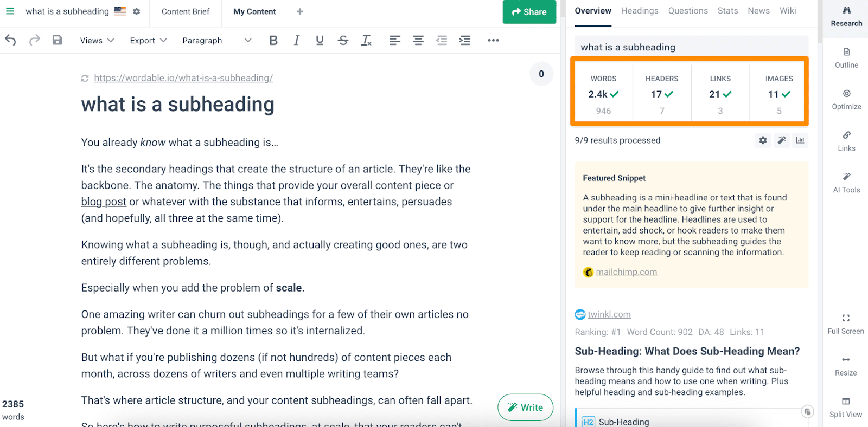Switch to Split View layout

click(846, 408)
